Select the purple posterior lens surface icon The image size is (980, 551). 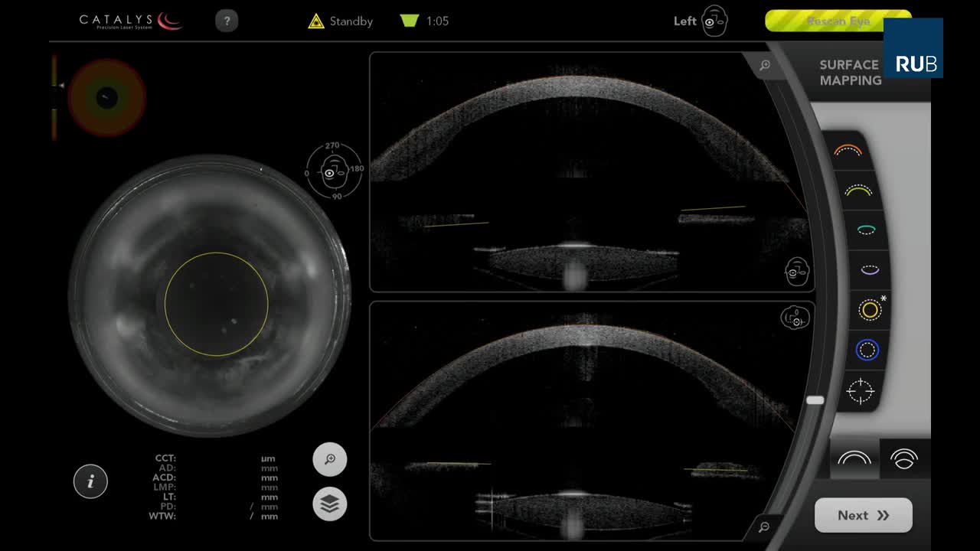point(870,269)
